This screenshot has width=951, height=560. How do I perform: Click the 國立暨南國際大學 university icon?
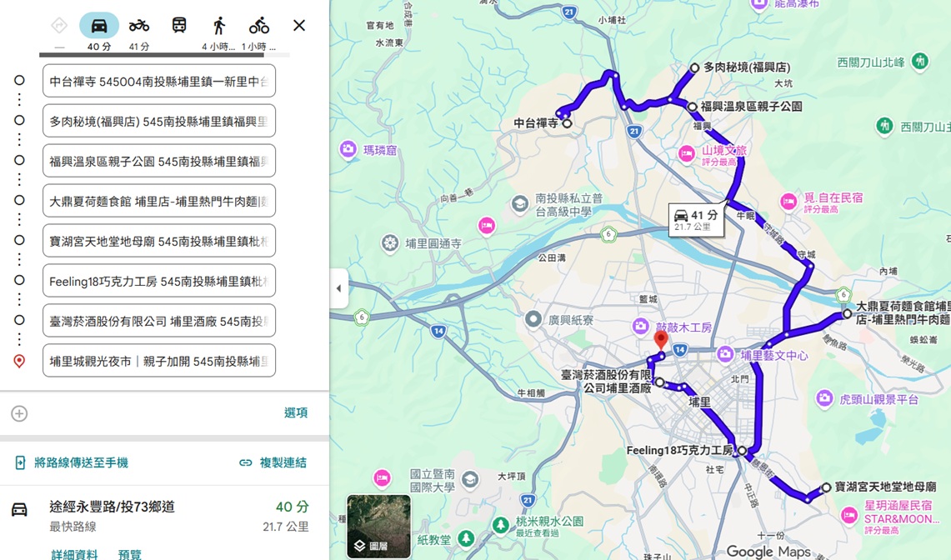[470, 479]
